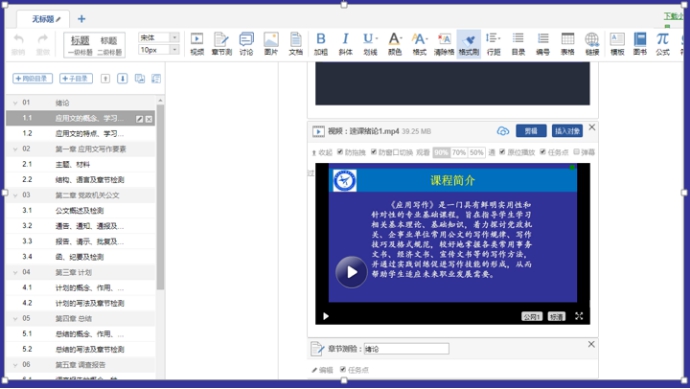Insert a table via the 表格 icon

568,44
